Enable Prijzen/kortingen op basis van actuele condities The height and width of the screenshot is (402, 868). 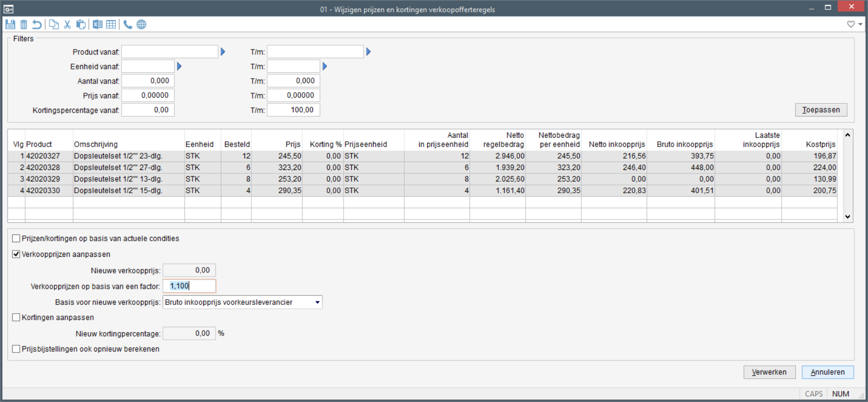16,238
